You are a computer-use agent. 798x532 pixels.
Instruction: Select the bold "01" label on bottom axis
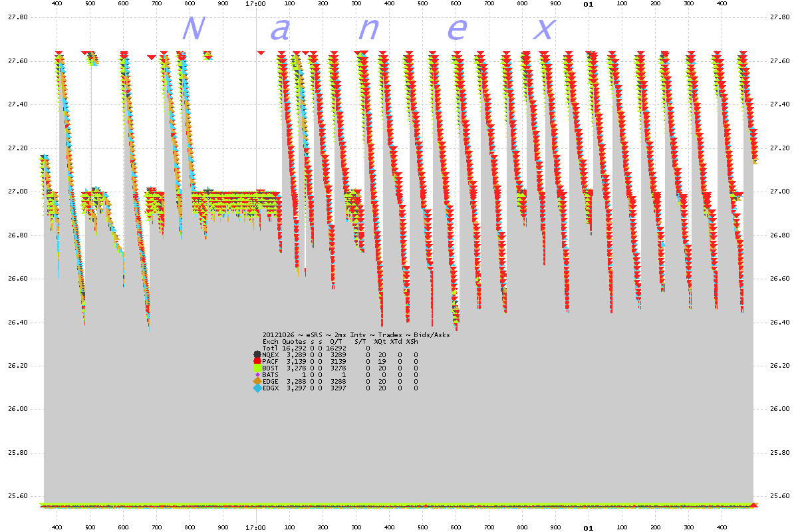click(588, 529)
